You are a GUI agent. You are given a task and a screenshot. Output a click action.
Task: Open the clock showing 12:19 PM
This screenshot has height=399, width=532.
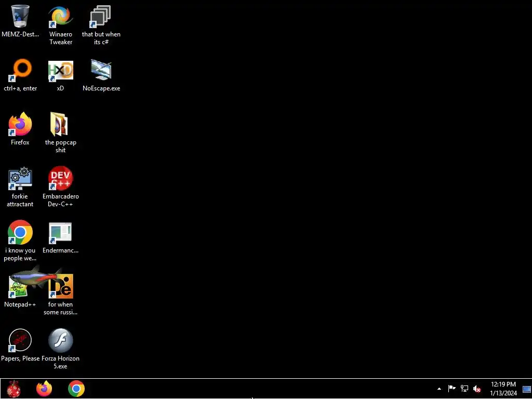503,389
